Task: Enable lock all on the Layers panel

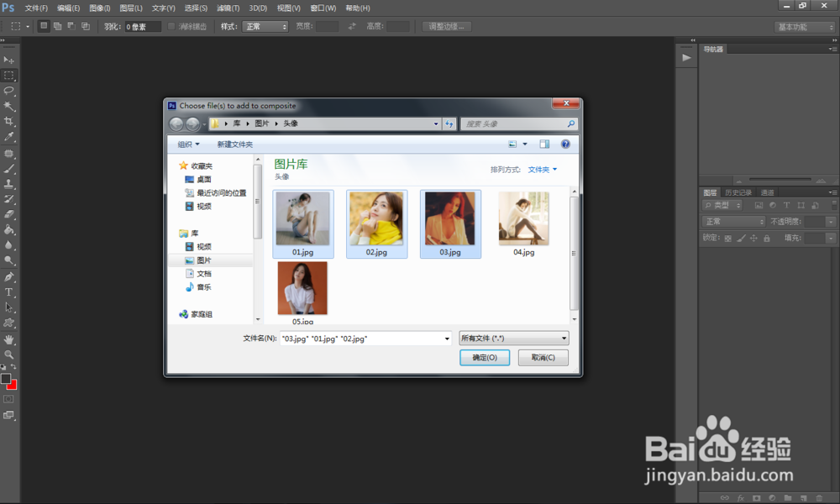Action: click(x=767, y=239)
